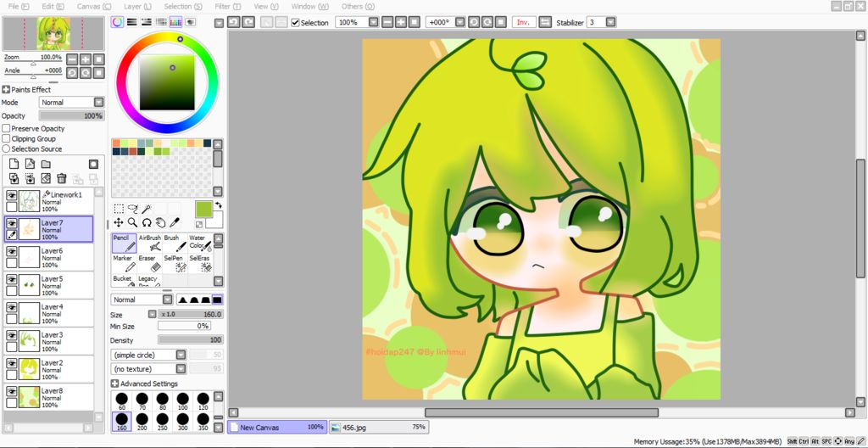Open the Stabilizer value dropdown
Image resolution: width=868 pixels, height=448 pixels.
[610, 22]
